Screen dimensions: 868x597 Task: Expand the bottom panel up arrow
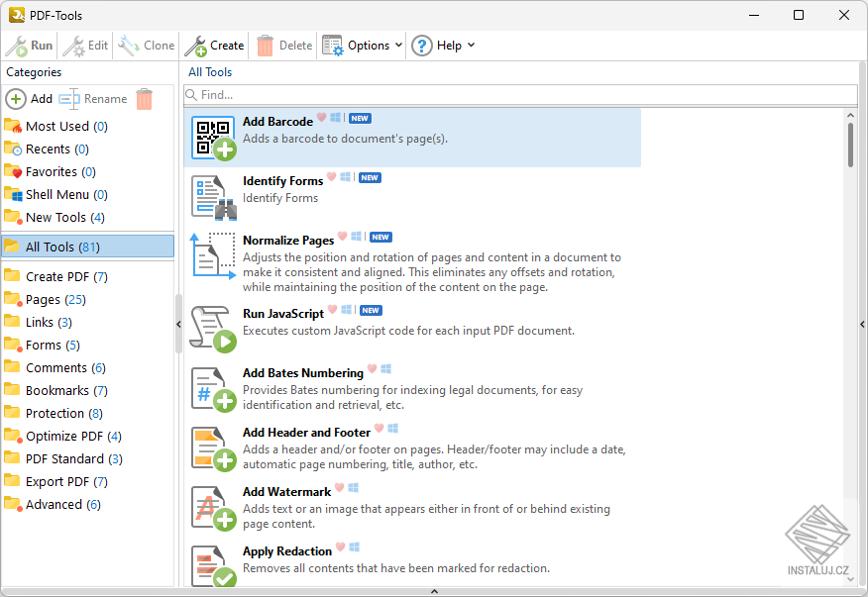tap(435, 591)
